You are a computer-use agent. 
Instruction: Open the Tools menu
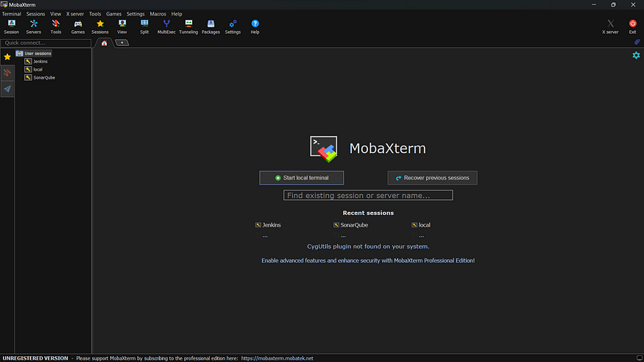[x=95, y=14]
